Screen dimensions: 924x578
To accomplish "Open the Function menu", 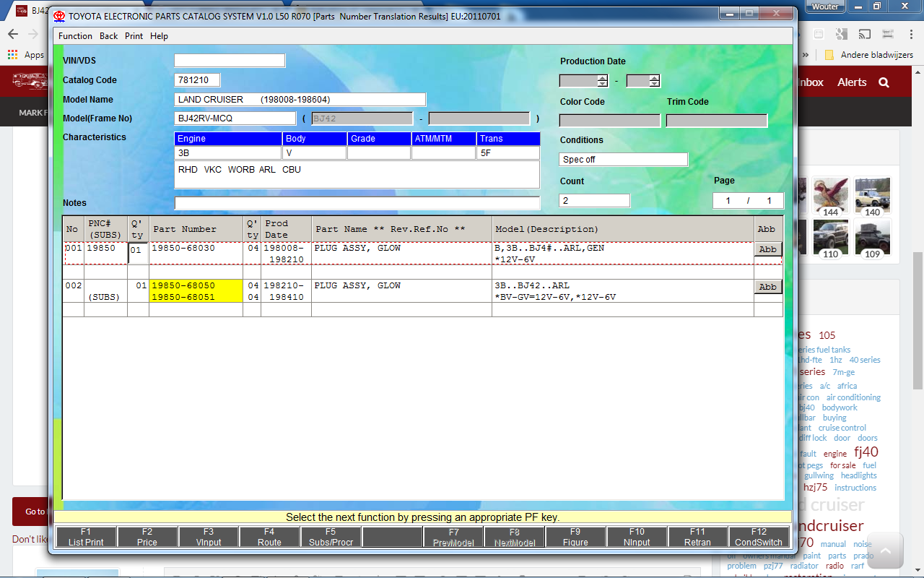I will 75,36.
